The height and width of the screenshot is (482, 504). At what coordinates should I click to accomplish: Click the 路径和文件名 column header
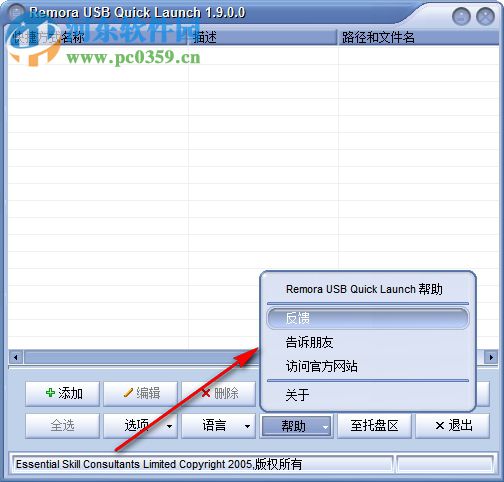pos(419,37)
